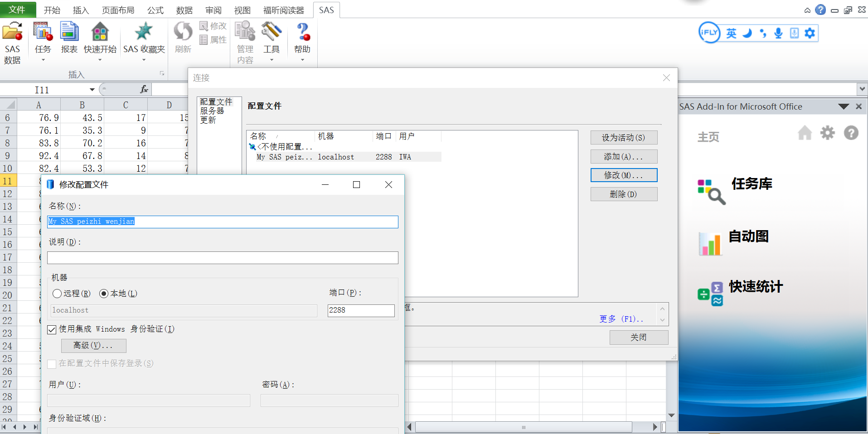Open the 更多 (F1) link
Viewport: 868px width, 434px height.
(621, 319)
